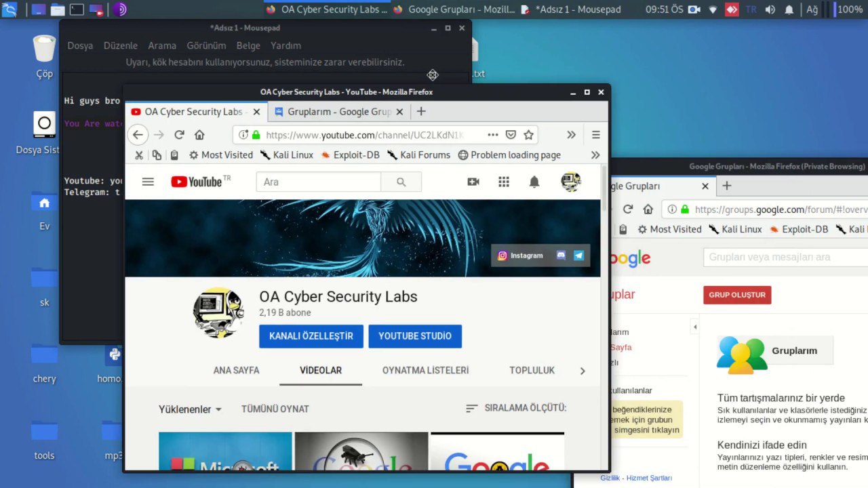Viewport: 868px width, 488px height.
Task: Click the screen recorder camera tray icon
Action: tap(694, 9)
